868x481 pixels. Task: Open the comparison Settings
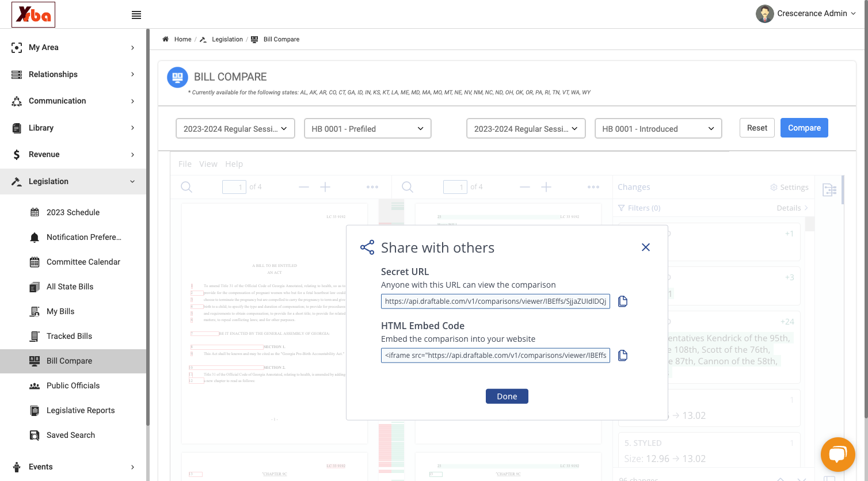click(x=789, y=187)
